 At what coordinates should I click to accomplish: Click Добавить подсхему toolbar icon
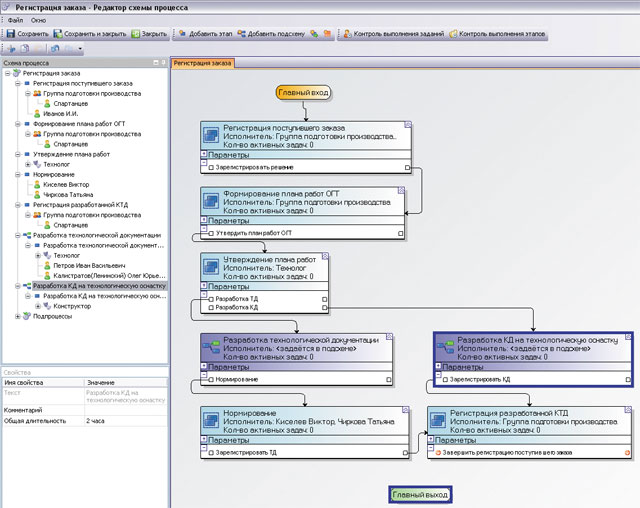click(x=242, y=34)
